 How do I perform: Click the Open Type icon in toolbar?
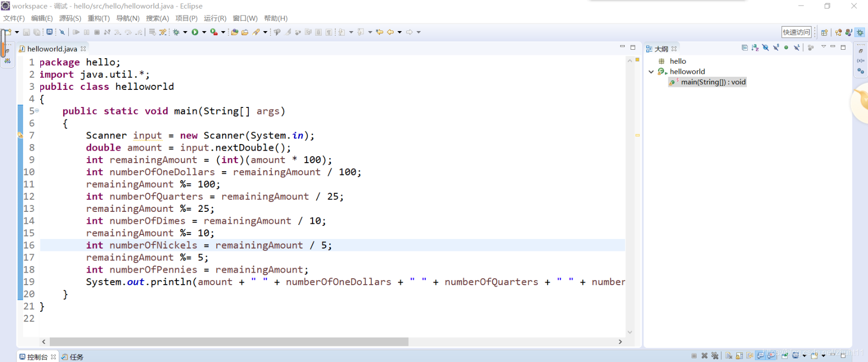tap(234, 32)
